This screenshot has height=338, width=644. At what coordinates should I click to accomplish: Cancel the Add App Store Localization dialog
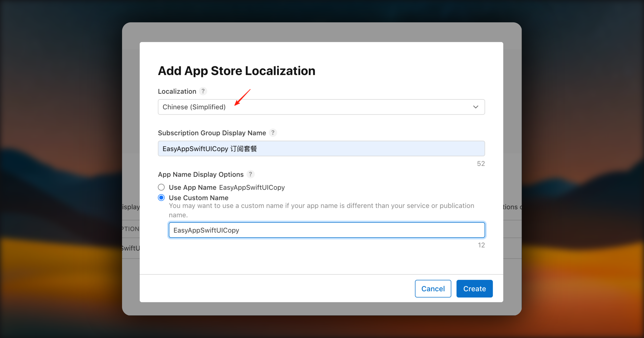pos(433,289)
